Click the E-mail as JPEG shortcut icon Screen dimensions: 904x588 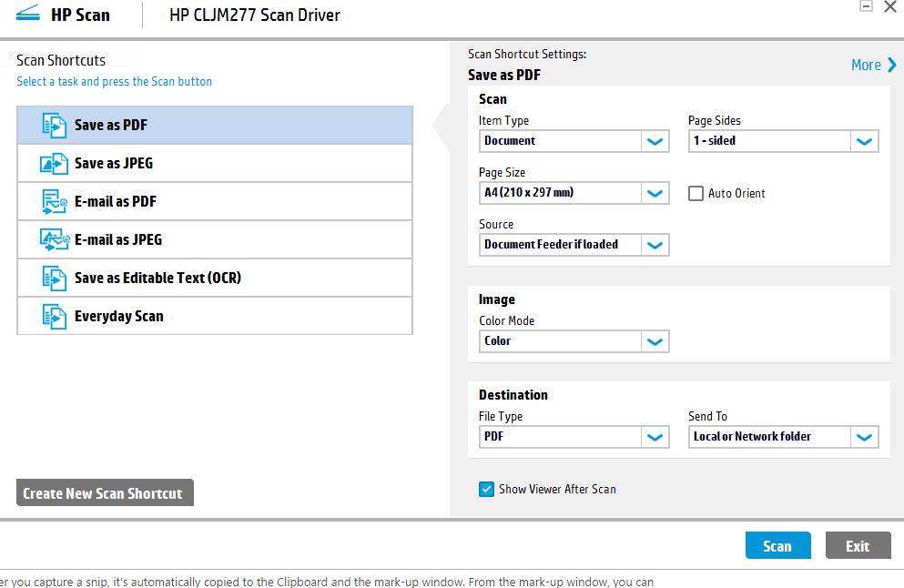pos(55,240)
